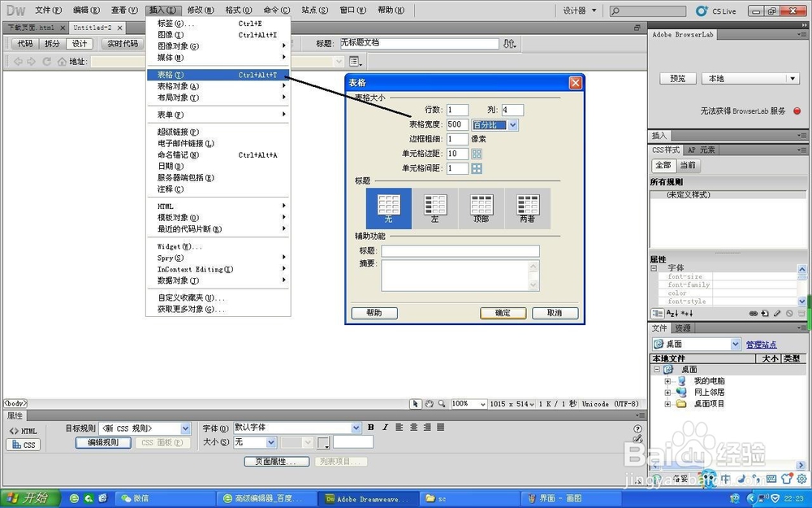
Task: Switch to 拆分 split view
Action: click(52, 44)
